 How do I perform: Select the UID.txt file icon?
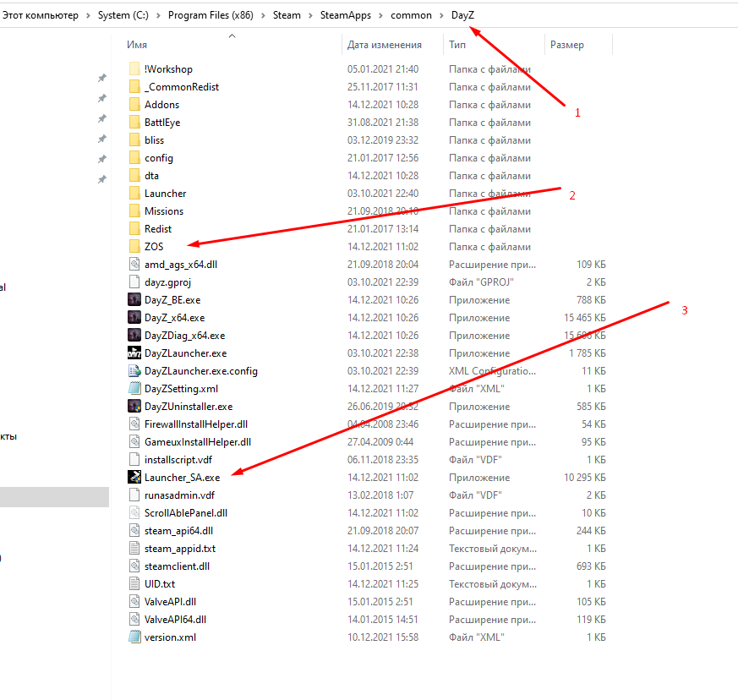pos(134,583)
